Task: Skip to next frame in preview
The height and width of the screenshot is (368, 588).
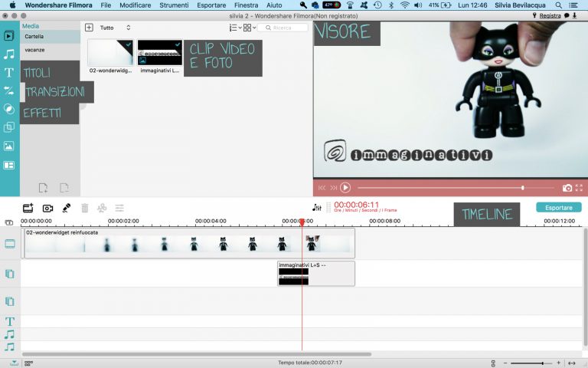Action: (x=333, y=188)
